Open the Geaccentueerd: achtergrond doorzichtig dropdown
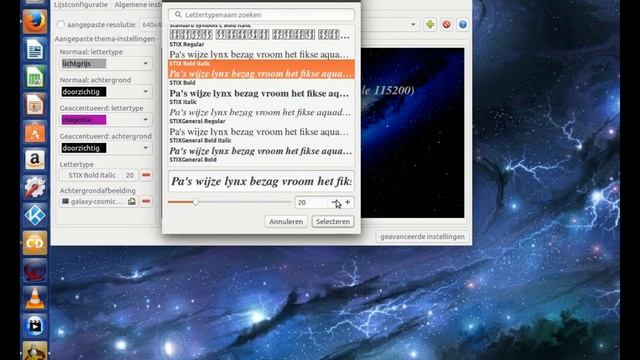The image size is (640, 360). click(x=105, y=148)
